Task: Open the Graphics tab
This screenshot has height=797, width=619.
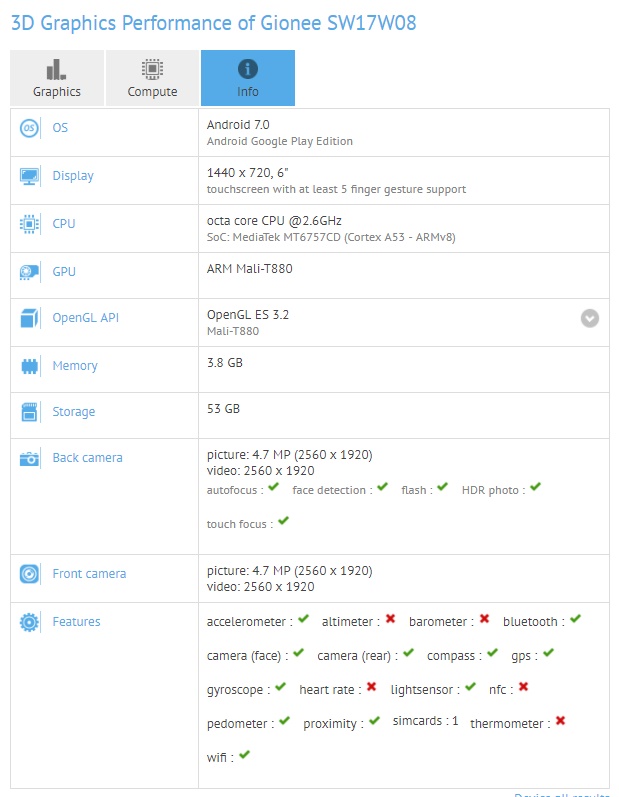Action: click(x=57, y=78)
